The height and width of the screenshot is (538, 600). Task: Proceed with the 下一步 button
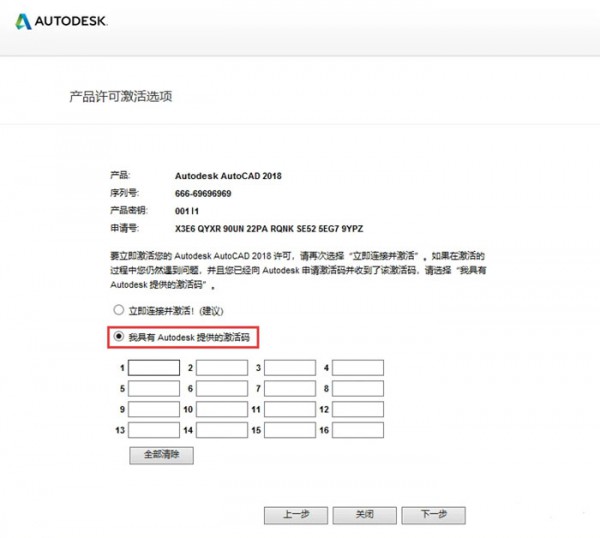[x=434, y=515]
